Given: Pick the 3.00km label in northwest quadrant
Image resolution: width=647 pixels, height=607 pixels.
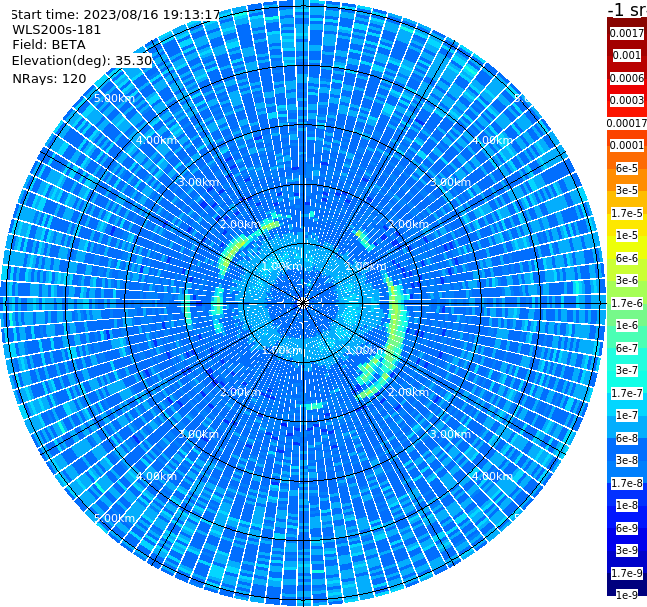Looking at the screenshot, I should point(198,182).
